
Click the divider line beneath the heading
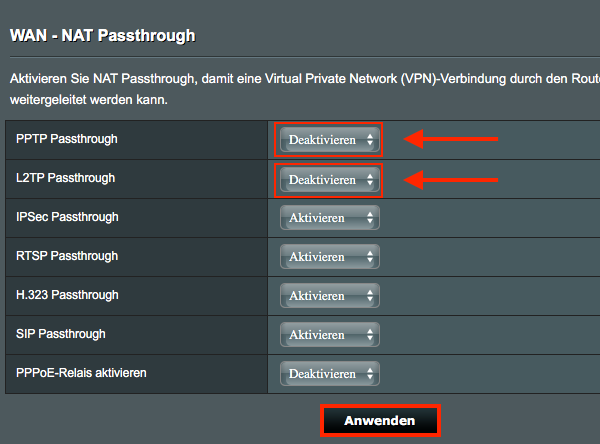click(305, 57)
